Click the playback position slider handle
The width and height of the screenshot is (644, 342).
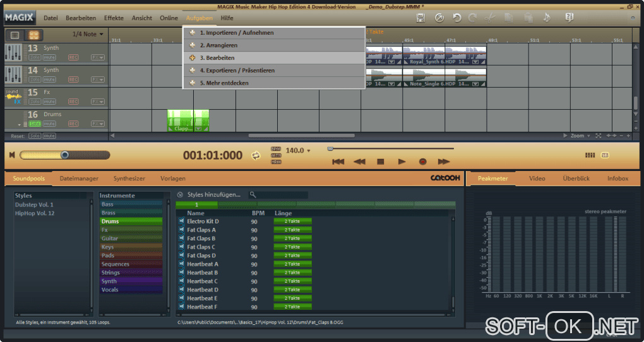[330, 149]
